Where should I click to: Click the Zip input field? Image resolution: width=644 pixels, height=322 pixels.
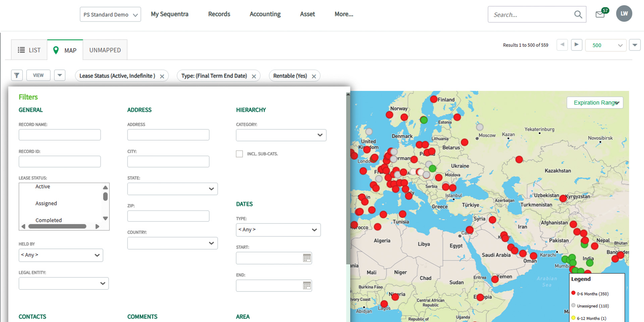(168, 216)
